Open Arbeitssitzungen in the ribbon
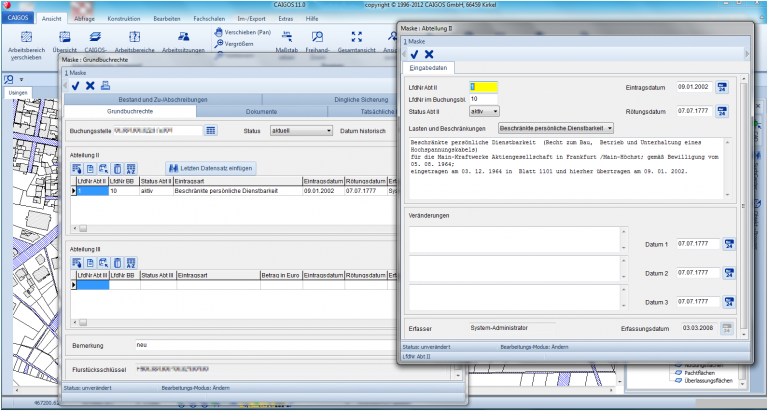768x411 pixels. 183,42
